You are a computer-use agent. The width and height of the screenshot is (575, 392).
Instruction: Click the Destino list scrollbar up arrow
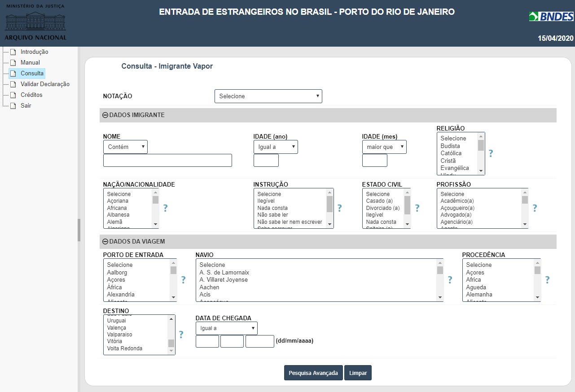tap(171, 319)
